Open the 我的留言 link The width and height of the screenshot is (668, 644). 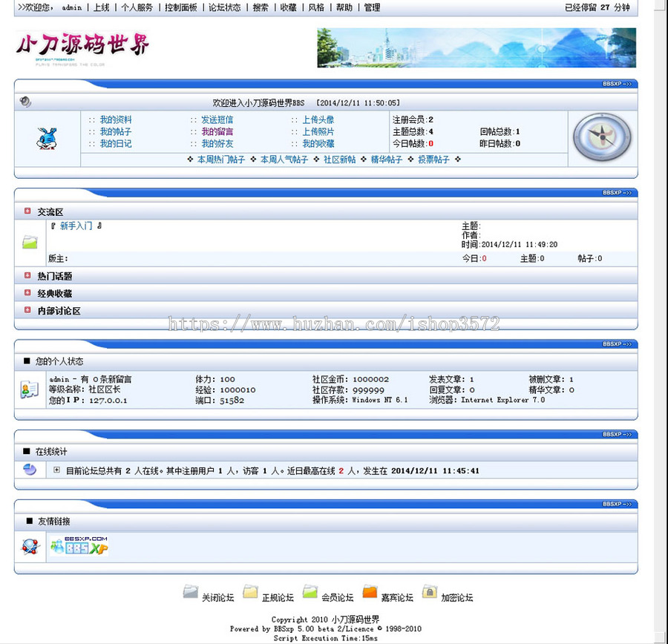click(217, 131)
